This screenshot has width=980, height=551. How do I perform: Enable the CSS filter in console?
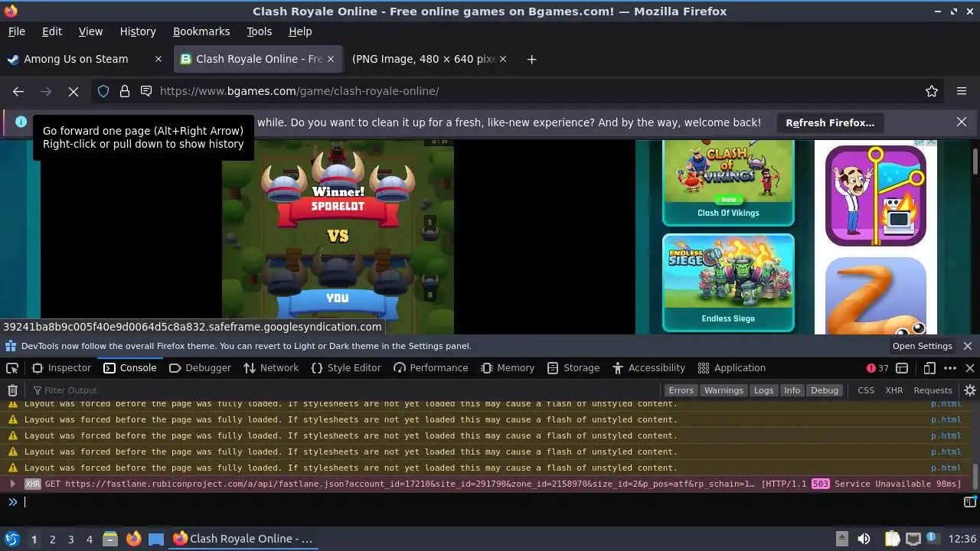[x=866, y=390]
